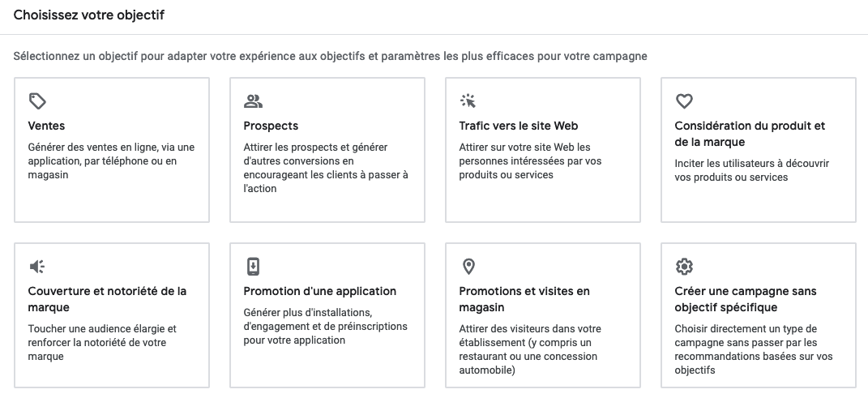The image size is (868, 398).
Task: Click the gear icon for no specific objective
Action: click(684, 266)
